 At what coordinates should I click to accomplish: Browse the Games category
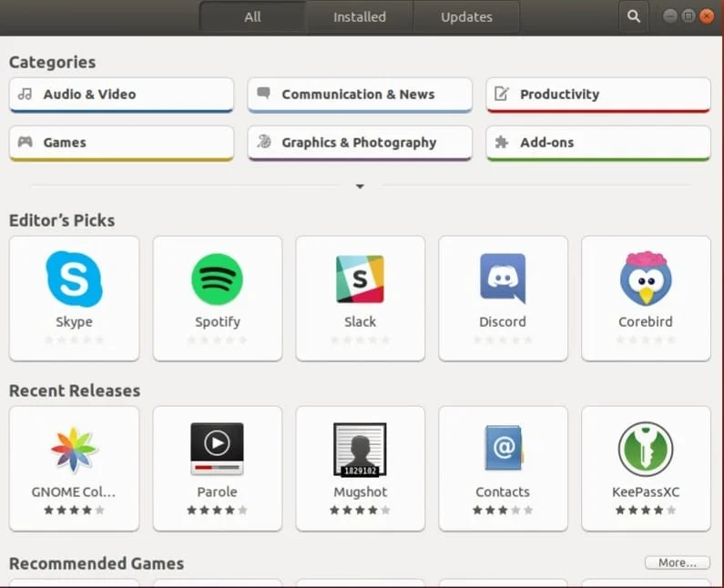[x=121, y=143]
